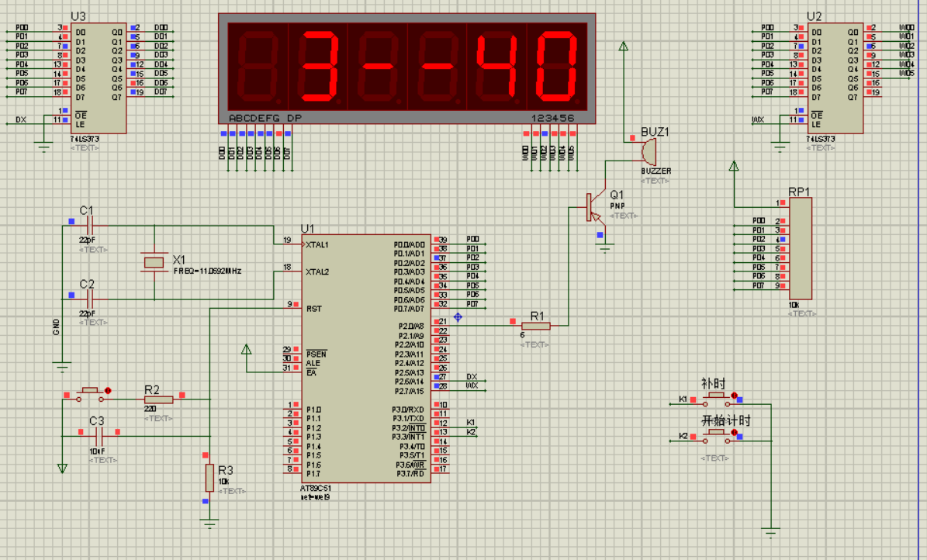Screen dimensions: 927x560
Task: Click the power terminal connected to EA pin
Action: pyautogui.click(x=247, y=350)
